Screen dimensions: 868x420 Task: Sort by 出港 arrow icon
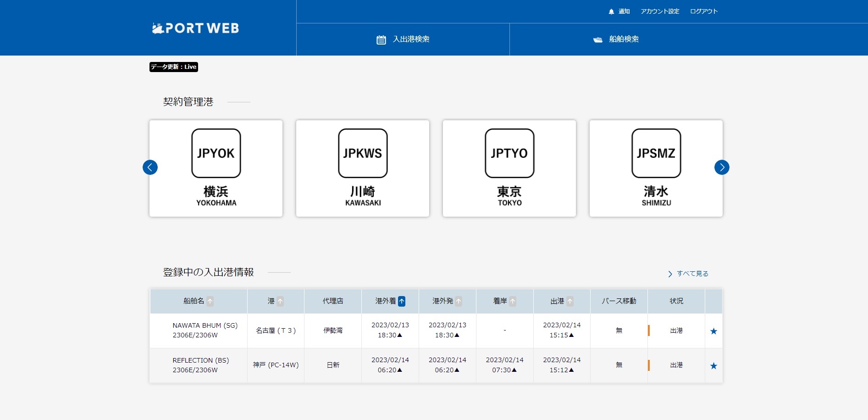[x=570, y=302]
